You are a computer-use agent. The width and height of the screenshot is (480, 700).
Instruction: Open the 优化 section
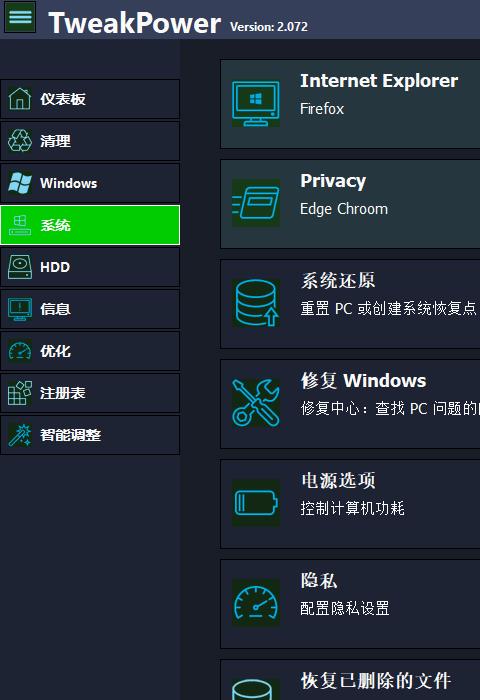[90, 351]
